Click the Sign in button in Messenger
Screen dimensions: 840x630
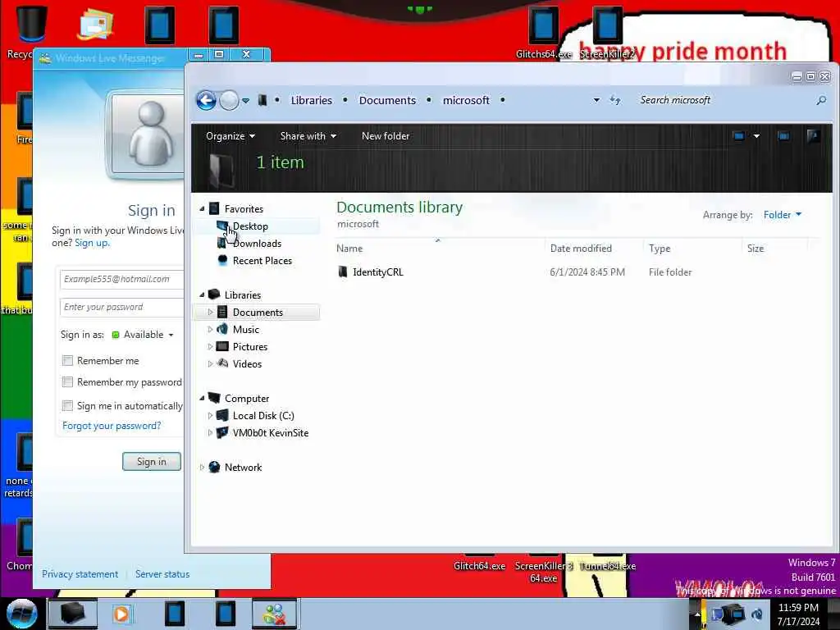(x=152, y=462)
